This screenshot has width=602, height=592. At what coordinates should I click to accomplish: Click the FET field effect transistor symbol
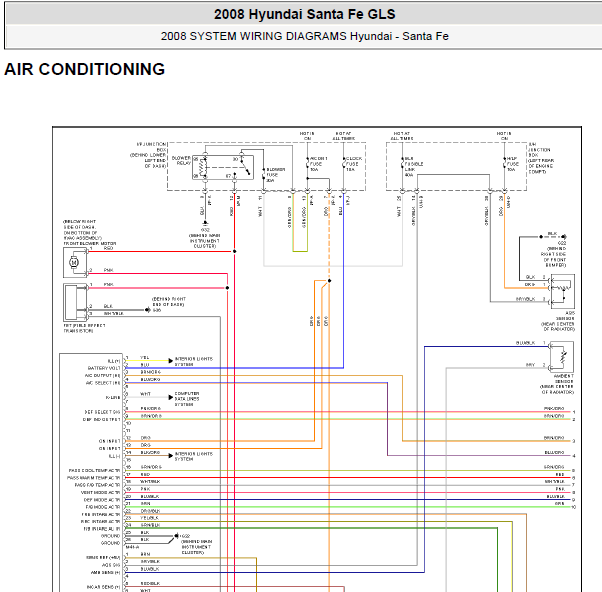pos(76,303)
